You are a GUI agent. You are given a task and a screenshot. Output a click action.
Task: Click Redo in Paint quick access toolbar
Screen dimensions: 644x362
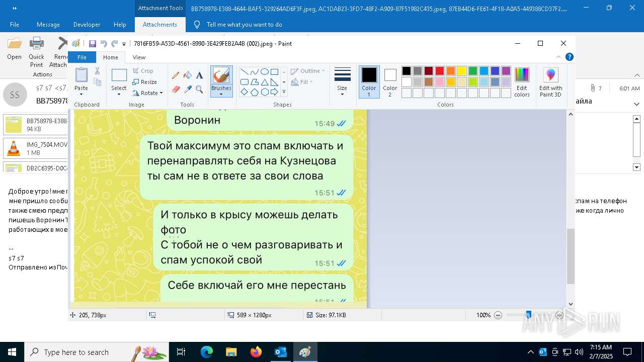coord(115,44)
